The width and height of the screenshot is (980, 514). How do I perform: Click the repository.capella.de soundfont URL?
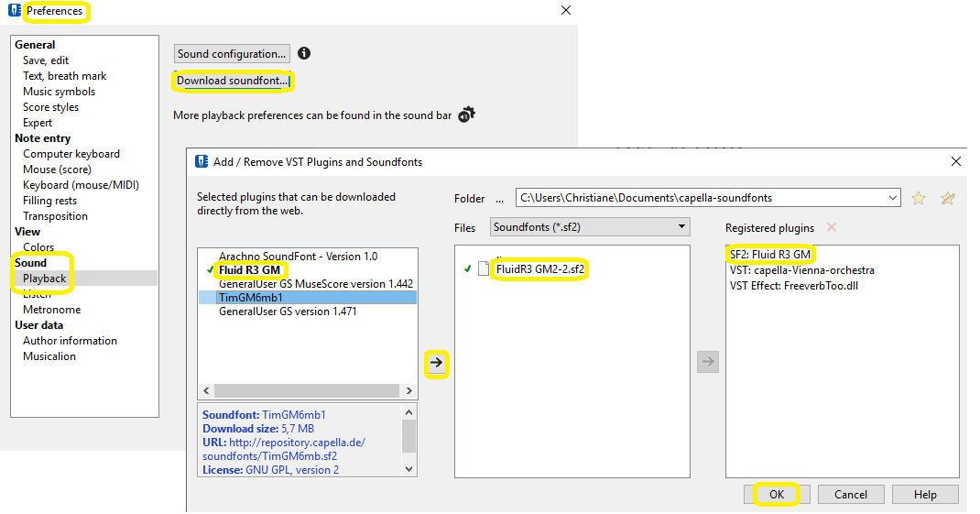pyautogui.click(x=284, y=449)
